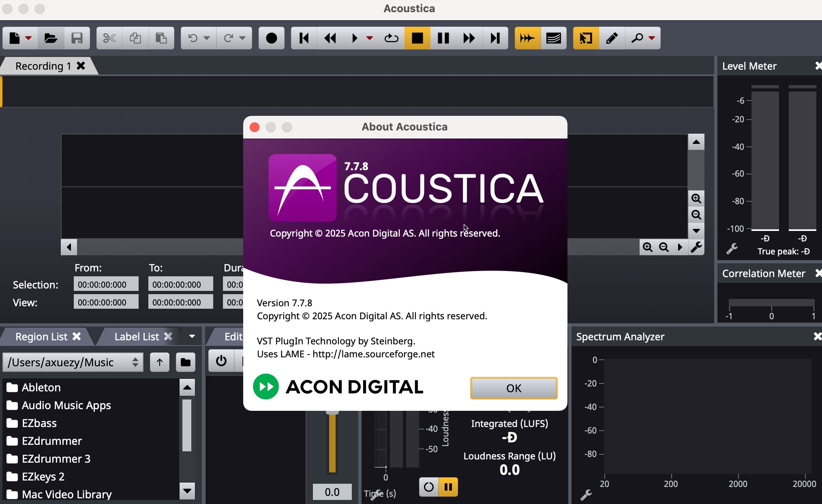Zoom in horizontally on timeline
The image size is (822, 504).
coord(648,247)
